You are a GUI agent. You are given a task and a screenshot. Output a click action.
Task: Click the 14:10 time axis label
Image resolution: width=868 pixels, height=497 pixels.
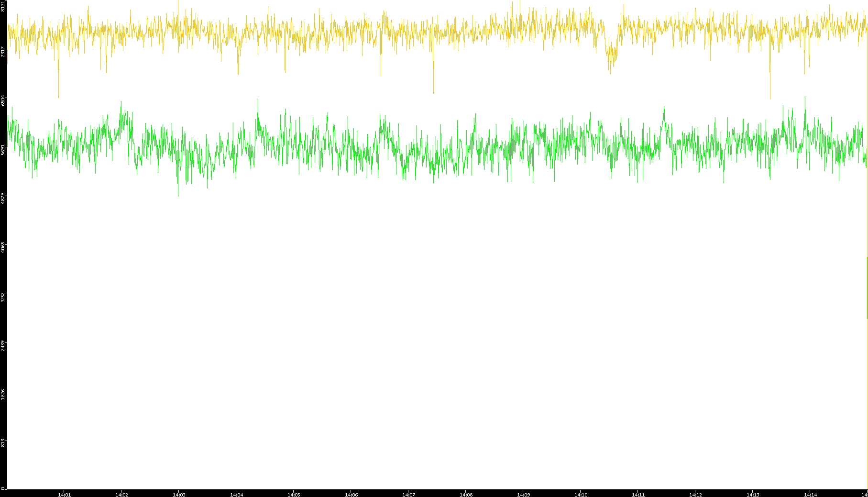[x=581, y=495]
